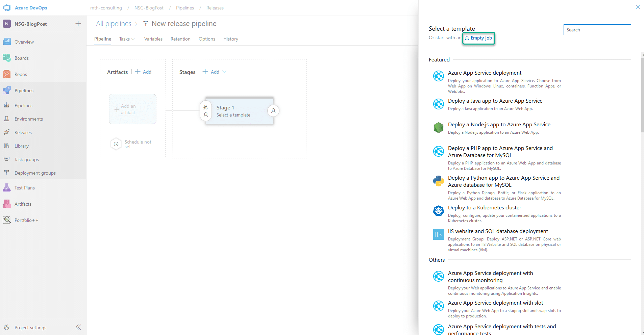Viewport: 644px width, 335px height.
Task: Switch to the History tab
Action: [231, 39]
